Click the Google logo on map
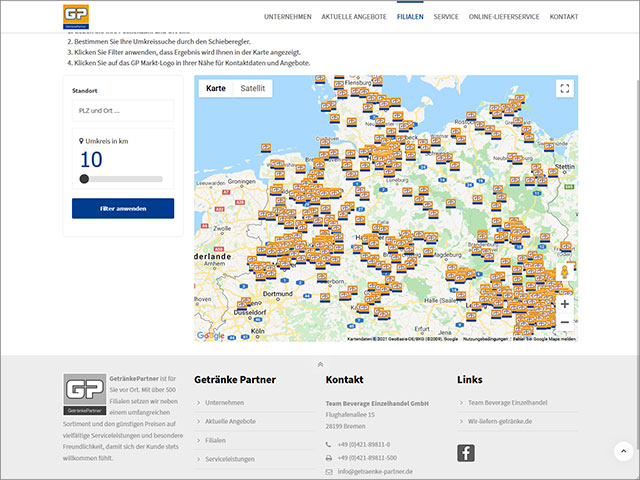The image size is (640, 480). tap(210, 336)
